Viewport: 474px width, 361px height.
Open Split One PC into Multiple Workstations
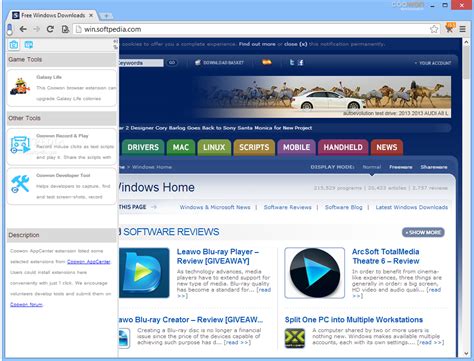354,320
